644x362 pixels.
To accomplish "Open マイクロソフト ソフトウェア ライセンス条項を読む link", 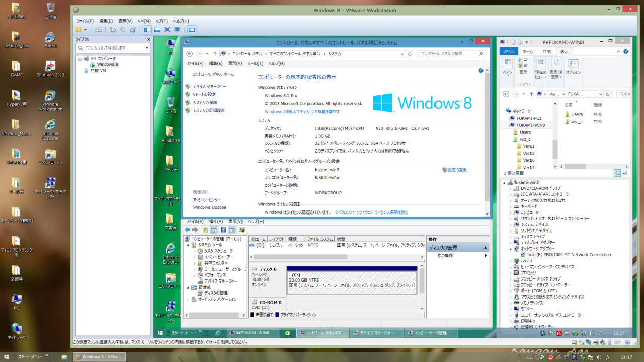I will tap(372, 212).
